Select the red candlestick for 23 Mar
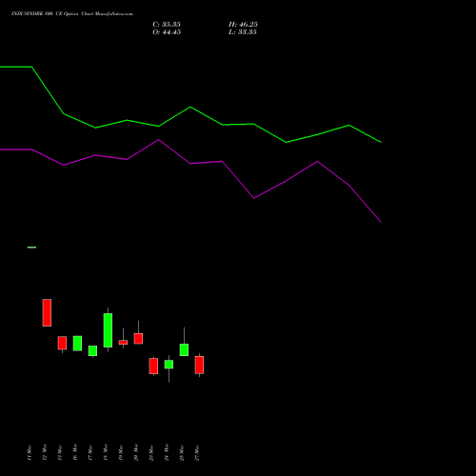This screenshot has width=476, height=476. click(x=153, y=367)
